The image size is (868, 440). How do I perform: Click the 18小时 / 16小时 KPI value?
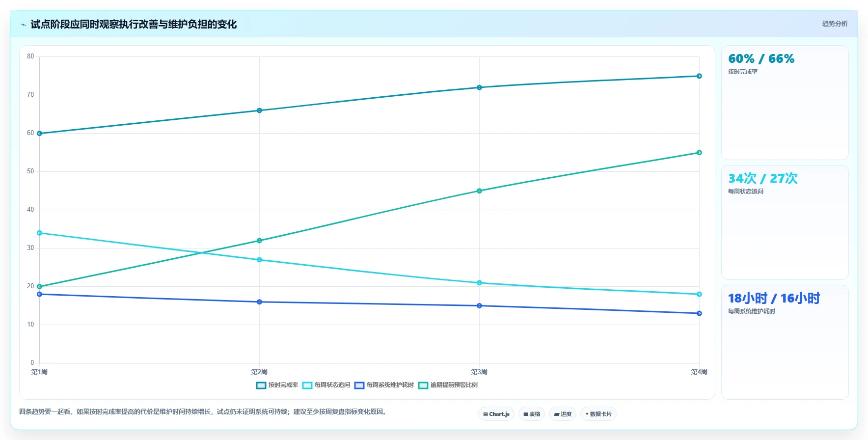tap(774, 299)
